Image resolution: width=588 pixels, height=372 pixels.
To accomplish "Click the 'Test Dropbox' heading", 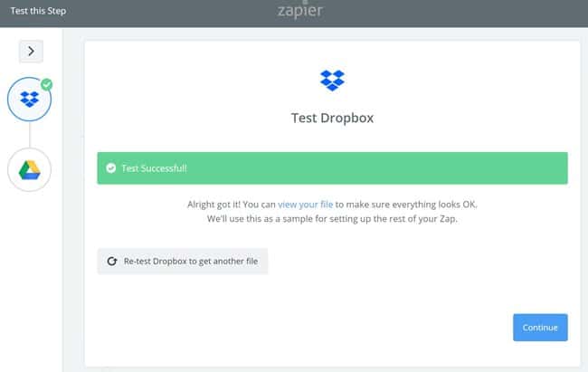I will (x=332, y=118).
